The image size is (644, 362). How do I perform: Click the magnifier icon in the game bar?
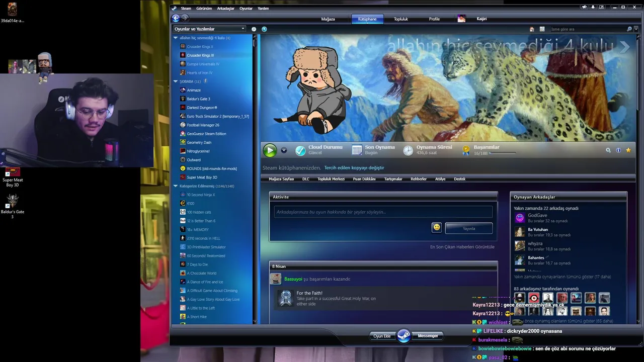608,150
